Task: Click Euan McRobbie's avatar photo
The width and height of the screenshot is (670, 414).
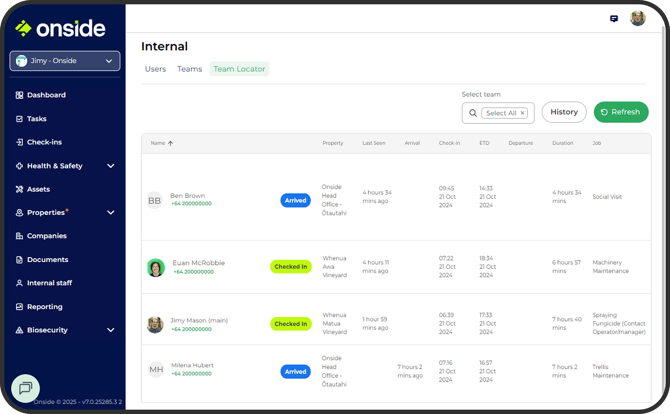Action: [155, 267]
